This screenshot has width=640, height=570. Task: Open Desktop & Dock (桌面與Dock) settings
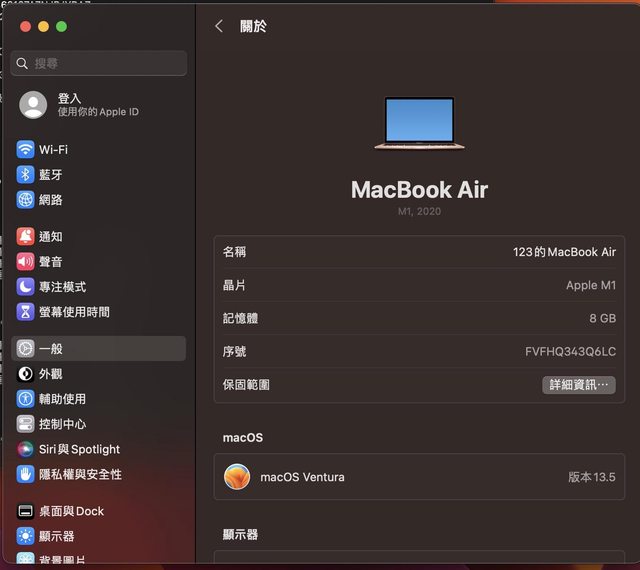71,511
